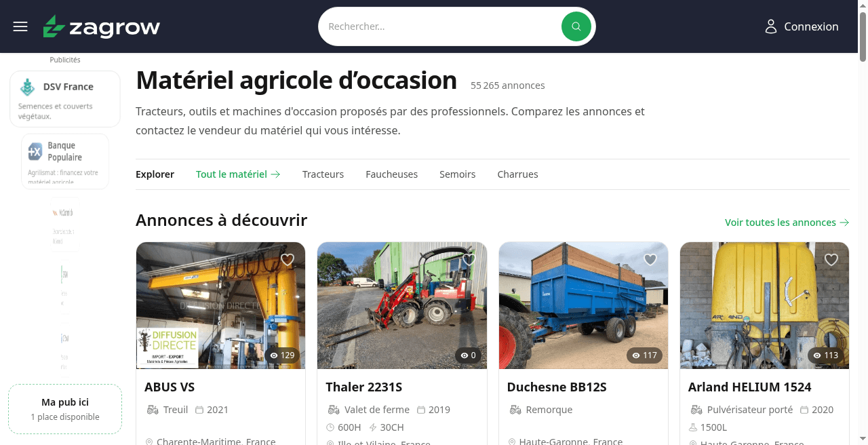The image size is (868, 445).
Task: Open the Tout le matériel category
Action: pos(238,174)
